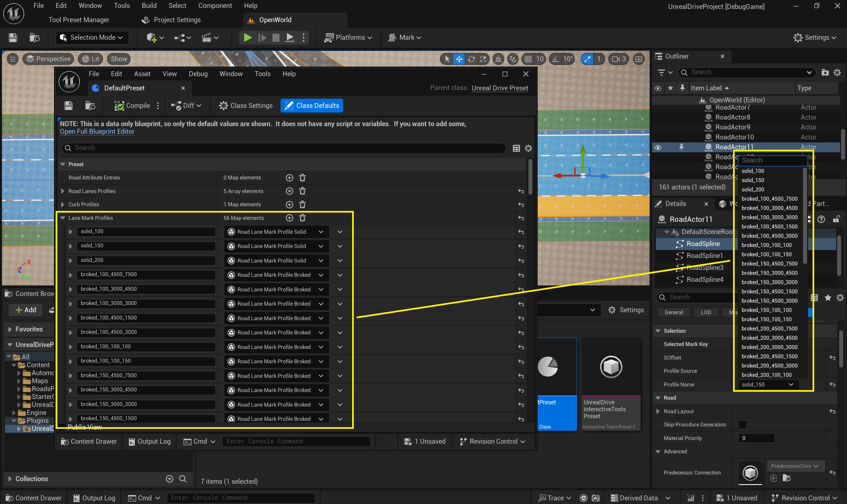847x504 pixels.
Task: Select the viewport Translate gizmo tool
Action: [x=459, y=59]
